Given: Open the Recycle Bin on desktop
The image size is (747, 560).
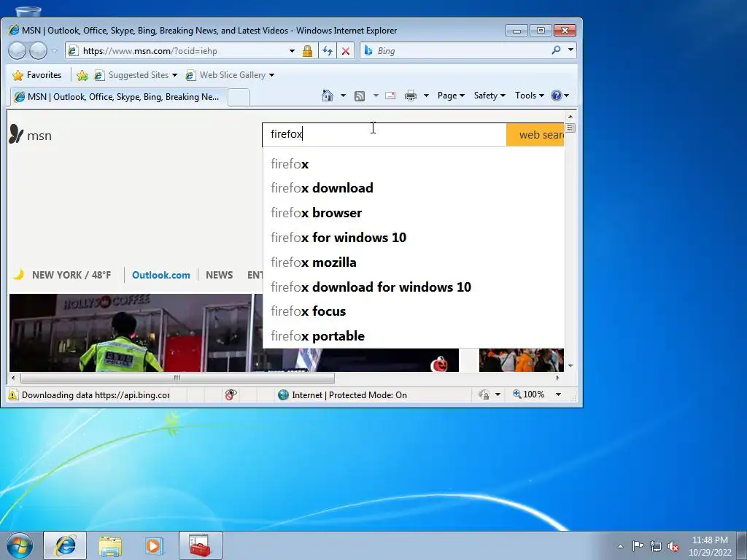Looking at the screenshot, I should (28, 10).
